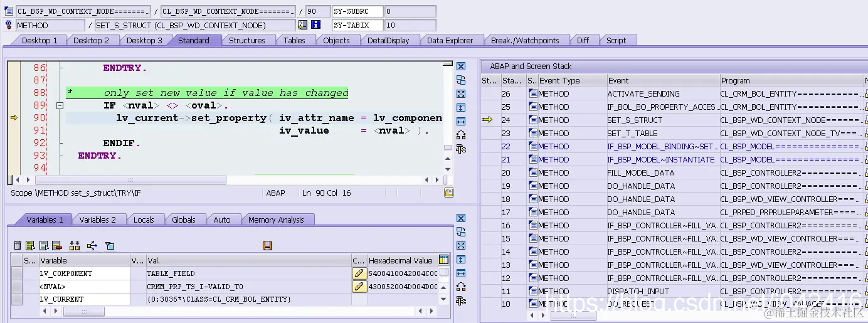The height and width of the screenshot is (323, 868).
Task: Select the <NVAL> row selector
Action: (x=17, y=286)
